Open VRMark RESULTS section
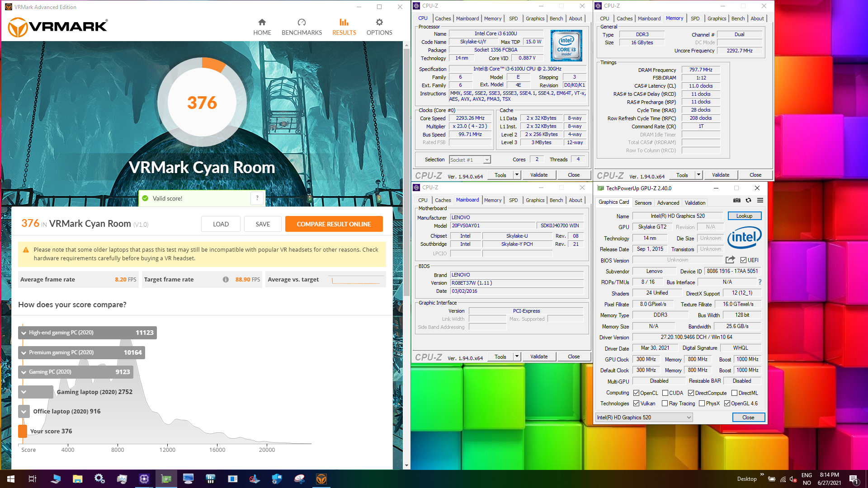Screen dimensions: 868x488 [344, 27]
